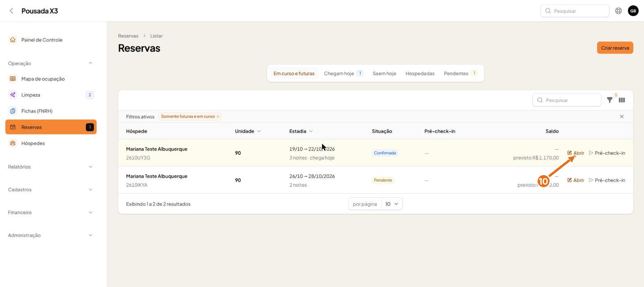
Task: Click 'previsto R$ 1.170,00' balance
Action: tap(536, 158)
